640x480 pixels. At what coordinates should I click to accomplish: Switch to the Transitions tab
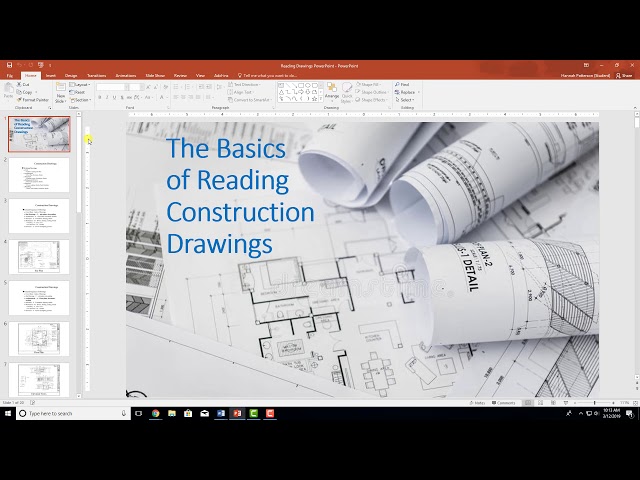pos(96,76)
